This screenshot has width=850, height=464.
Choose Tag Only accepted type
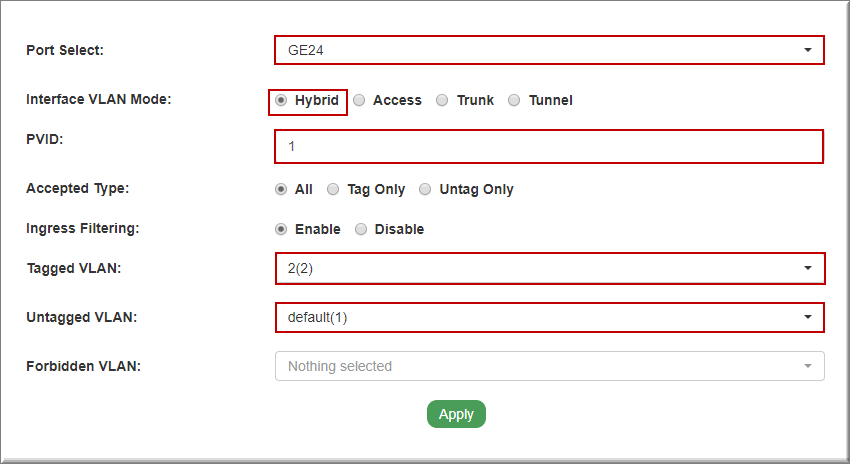[x=333, y=189]
